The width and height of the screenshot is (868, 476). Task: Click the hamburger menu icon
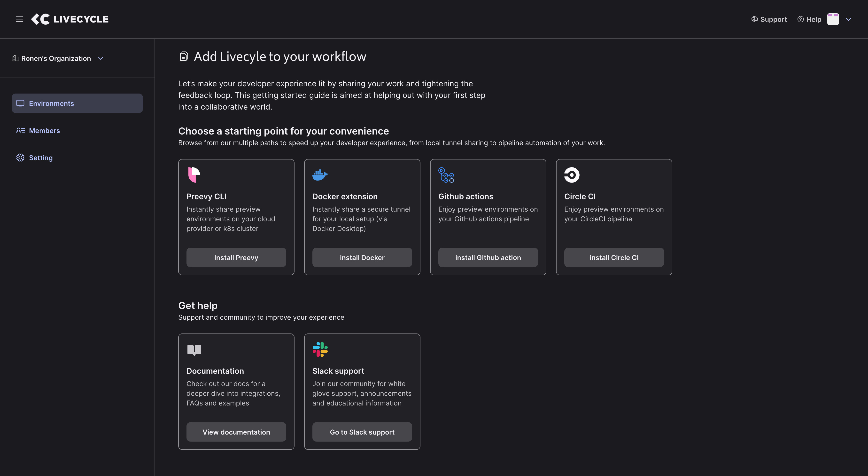(x=19, y=19)
